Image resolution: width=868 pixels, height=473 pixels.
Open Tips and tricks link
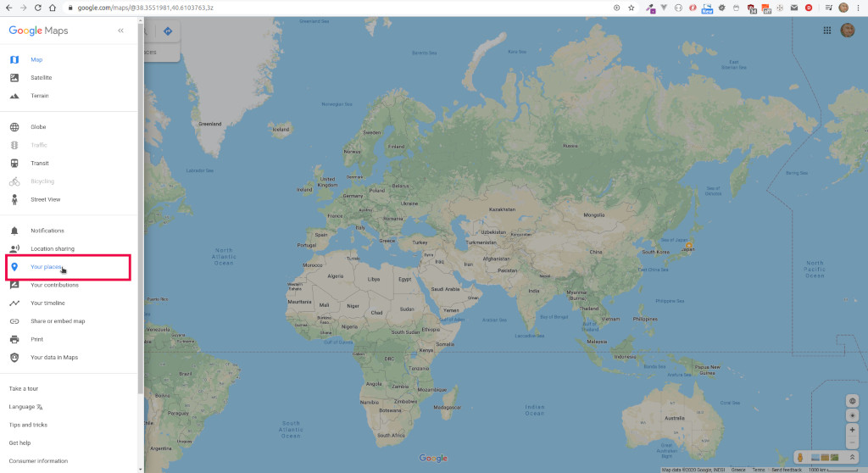click(28, 425)
